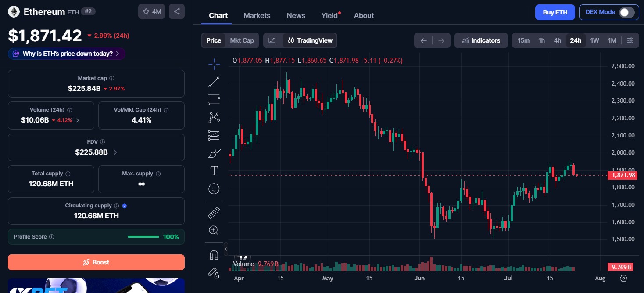Set timeframe to 4h

558,40
